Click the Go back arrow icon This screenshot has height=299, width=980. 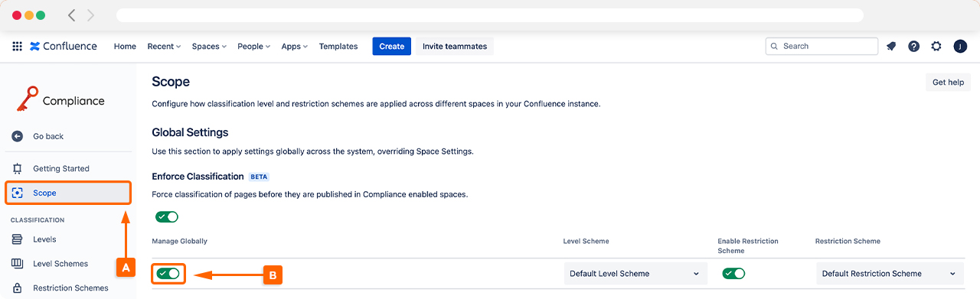[18, 136]
